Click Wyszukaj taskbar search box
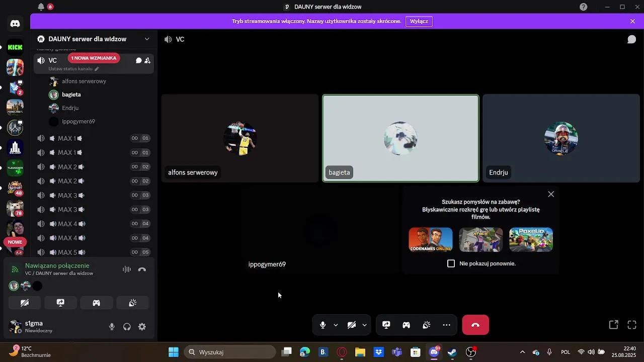The height and width of the screenshot is (362, 644). tap(230, 352)
